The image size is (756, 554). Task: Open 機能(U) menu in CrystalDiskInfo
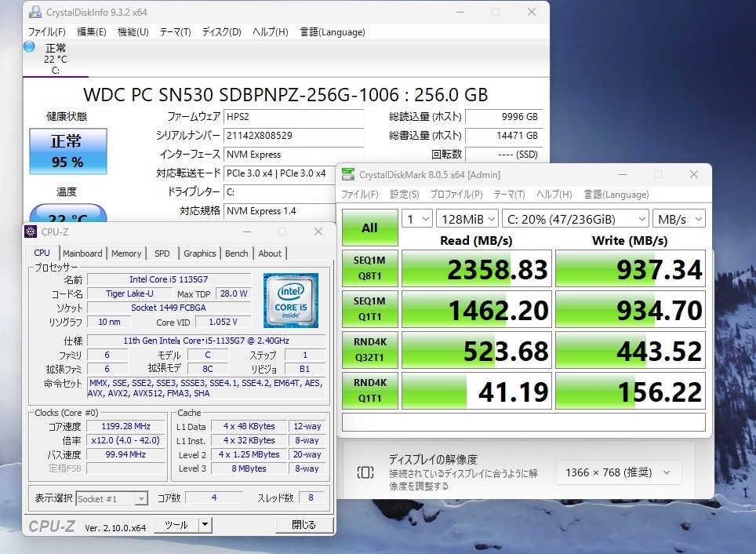[x=133, y=32]
